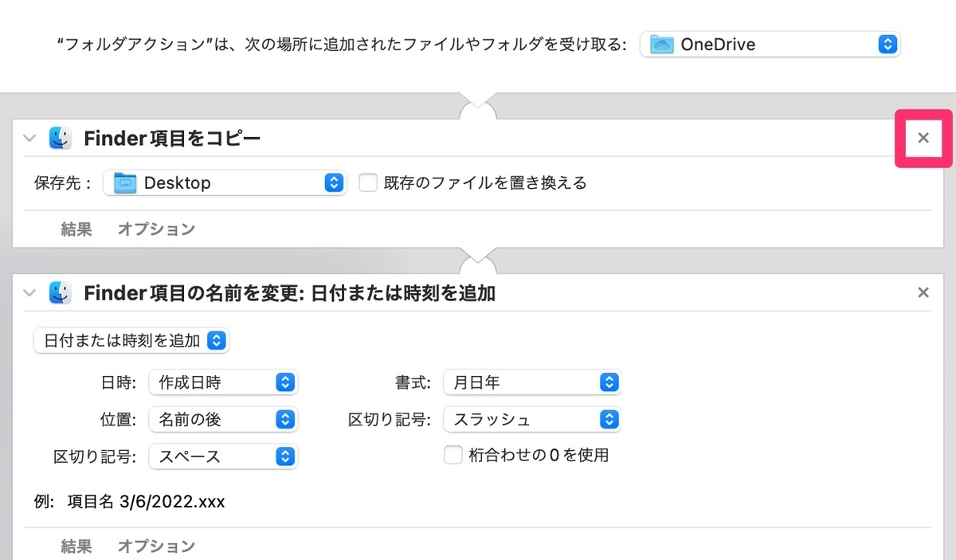The image size is (956, 560).
Task: Open オプション for the copy action
Action: click(x=156, y=229)
